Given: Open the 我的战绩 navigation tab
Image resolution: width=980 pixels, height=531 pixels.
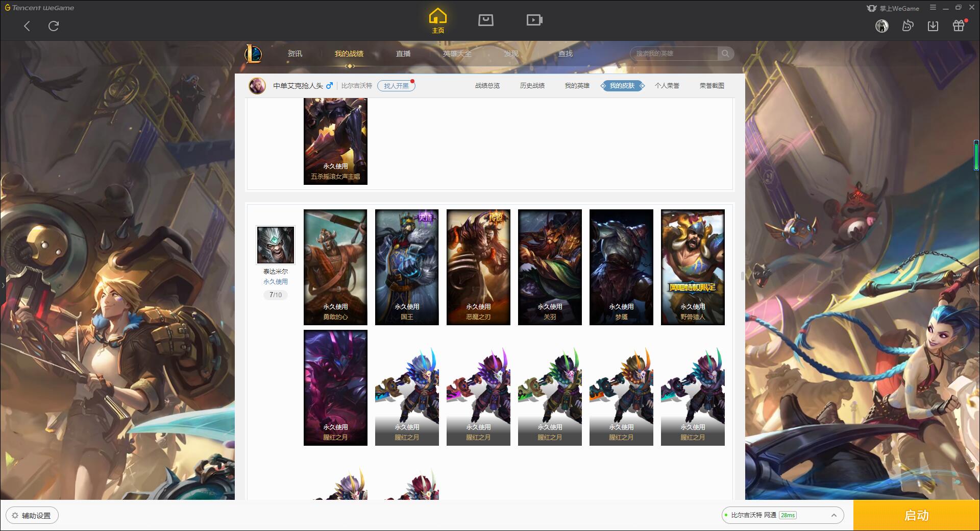Looking at the screenshot, I should coord(349,54).
